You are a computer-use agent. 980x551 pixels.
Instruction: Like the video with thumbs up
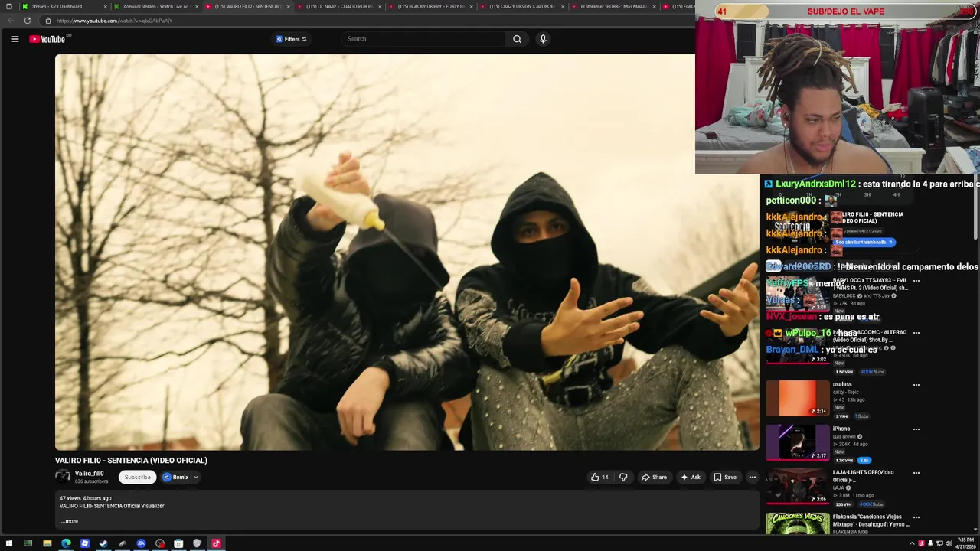pos(599,477)
